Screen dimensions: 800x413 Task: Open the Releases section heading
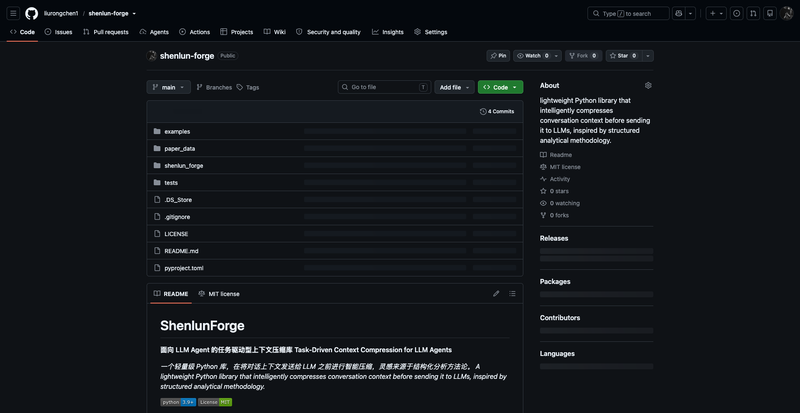(x=554, y=238)
